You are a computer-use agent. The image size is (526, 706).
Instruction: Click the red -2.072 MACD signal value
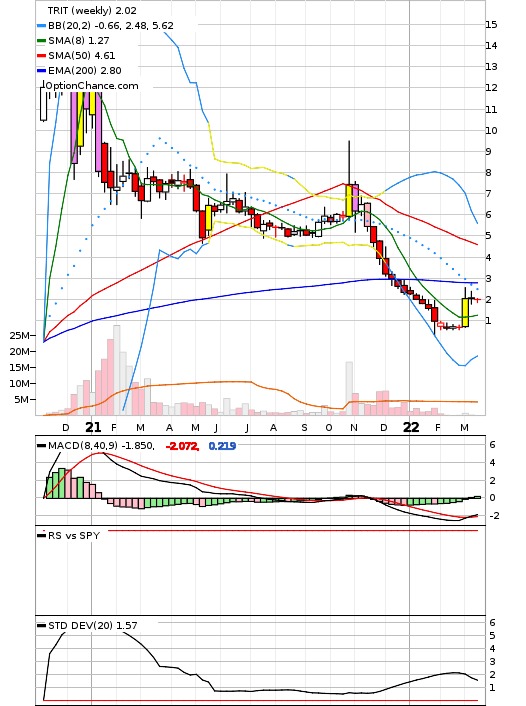(x=182, y=446)
